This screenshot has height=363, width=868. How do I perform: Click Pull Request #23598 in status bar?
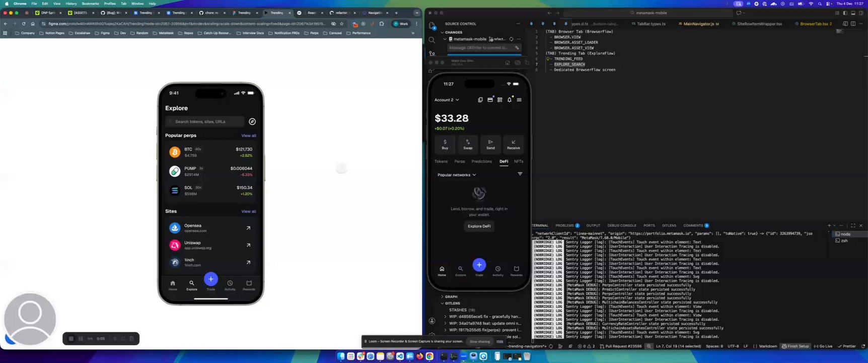coord(621,346)
